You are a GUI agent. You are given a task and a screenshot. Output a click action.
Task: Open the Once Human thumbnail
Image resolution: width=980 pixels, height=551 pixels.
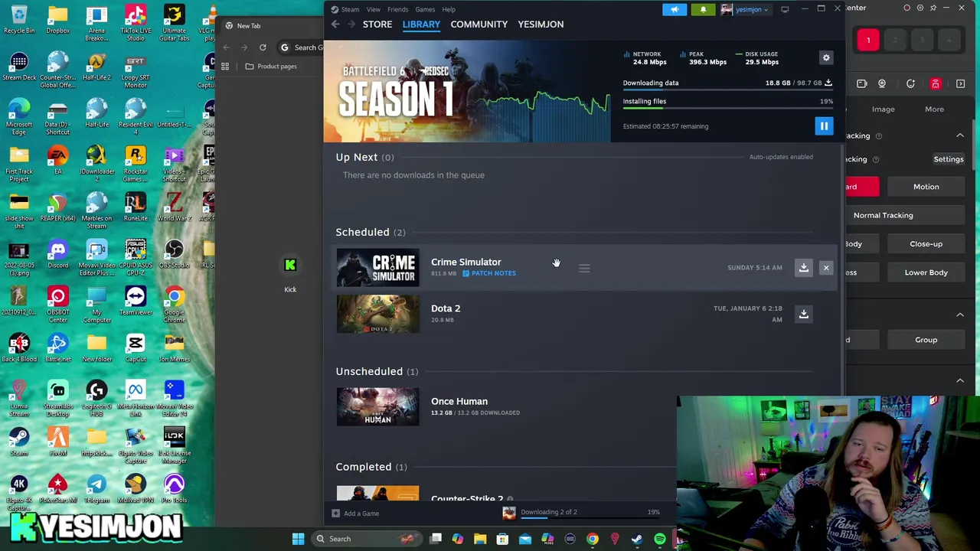(x=377, y=406)
